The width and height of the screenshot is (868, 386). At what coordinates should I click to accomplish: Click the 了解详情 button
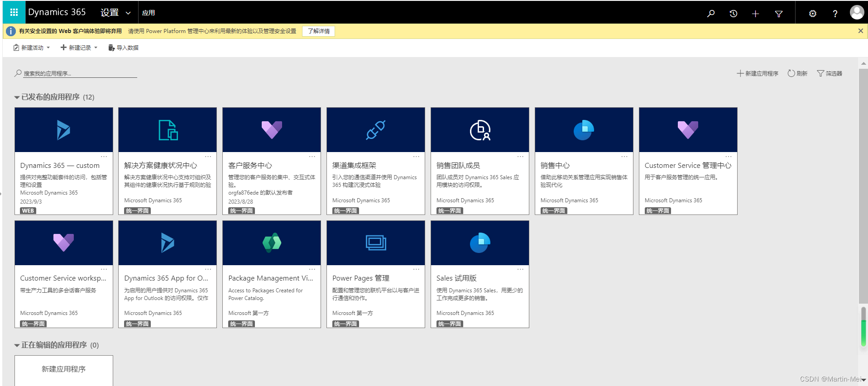tap(319, 31)
